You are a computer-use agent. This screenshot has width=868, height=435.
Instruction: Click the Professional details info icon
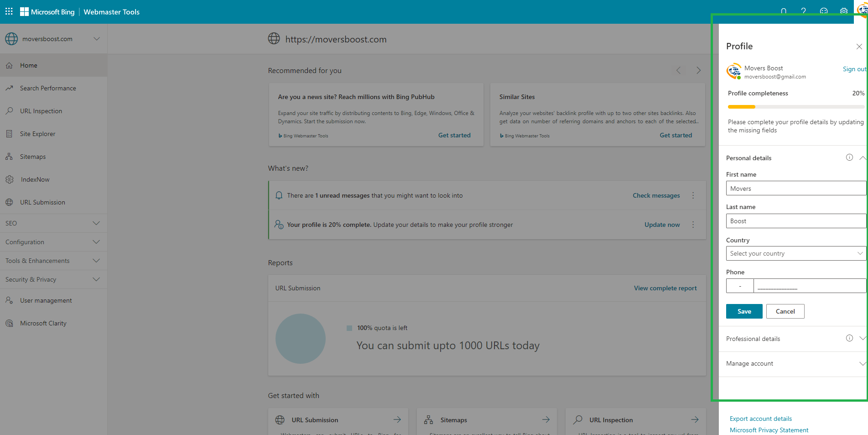(x=849, y=338)
